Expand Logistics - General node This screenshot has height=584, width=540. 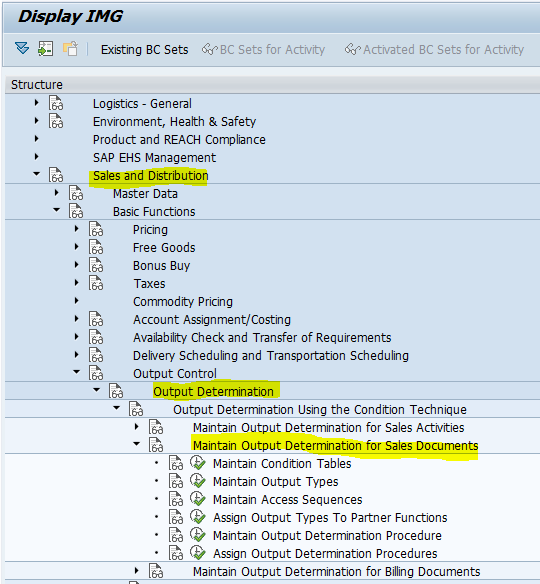pyautogui.click(x=36, y=102)
